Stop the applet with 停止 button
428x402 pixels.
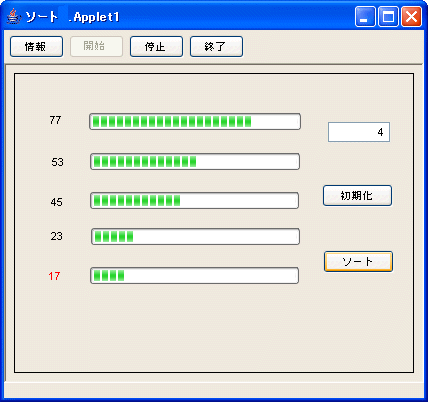pyautogui.click(x=156, y=47)
